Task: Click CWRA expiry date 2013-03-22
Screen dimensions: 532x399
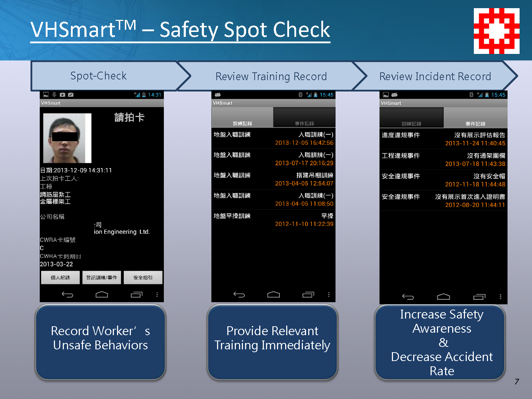Action: pos(56,264)
